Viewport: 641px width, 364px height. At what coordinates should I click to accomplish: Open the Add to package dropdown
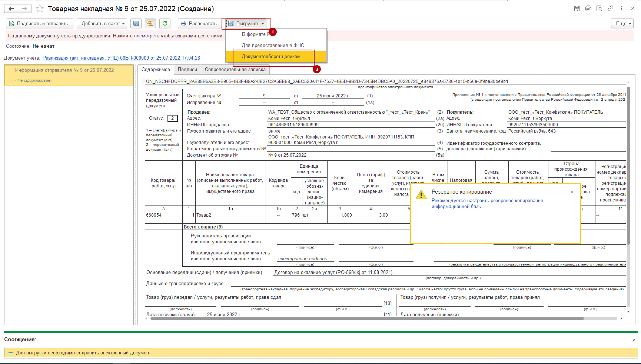pos(102,23)
